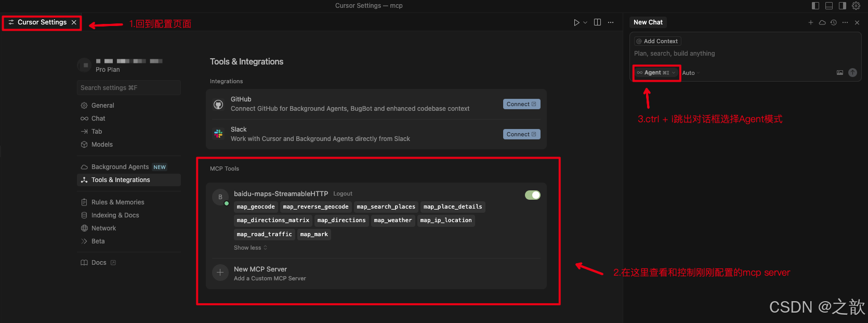Click the map_ip_location tool chip

point(446,221)
